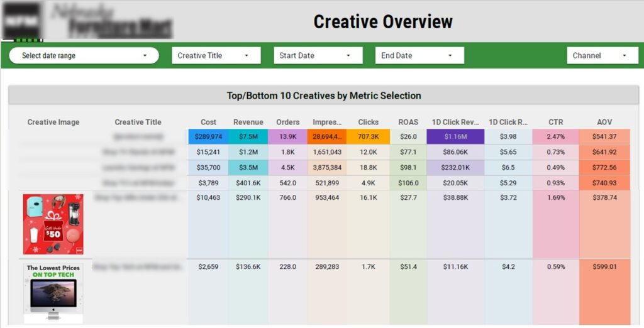
Task: Select the $232.01K click revenue cell
Action: pos(455,168)
